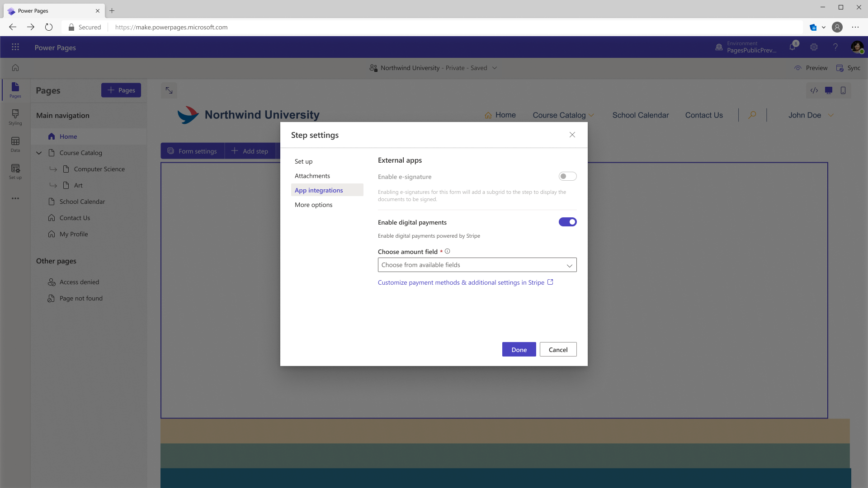Image resolution: width=868 pixels, height=488 pixels.
Task: Open the notifications bell
Action: [x=793, y=47]
